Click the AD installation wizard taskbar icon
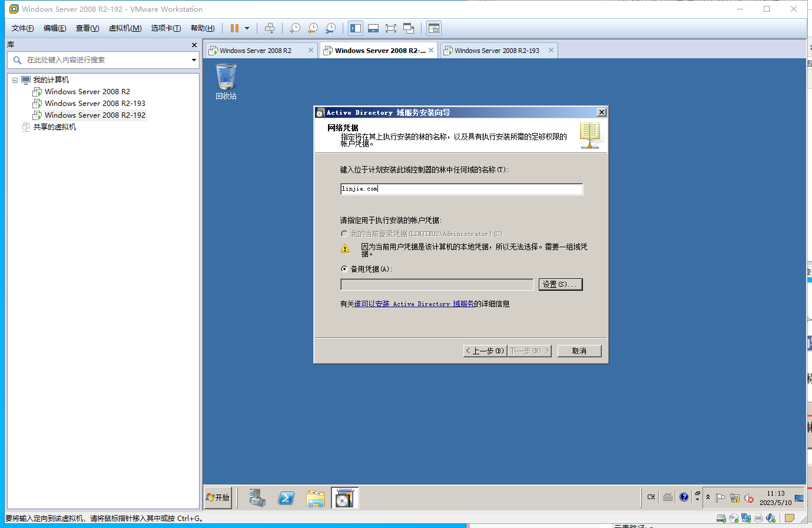Screen dimensions: 812x528 (x=344, y=498)
